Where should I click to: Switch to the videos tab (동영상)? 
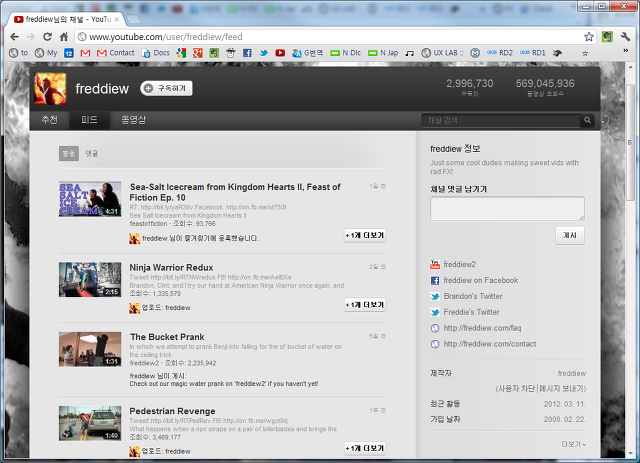point(133,120)
